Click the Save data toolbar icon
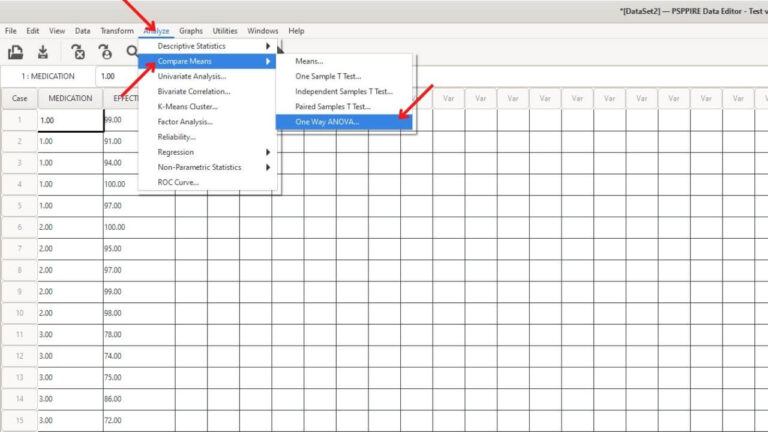 (43, 52)
